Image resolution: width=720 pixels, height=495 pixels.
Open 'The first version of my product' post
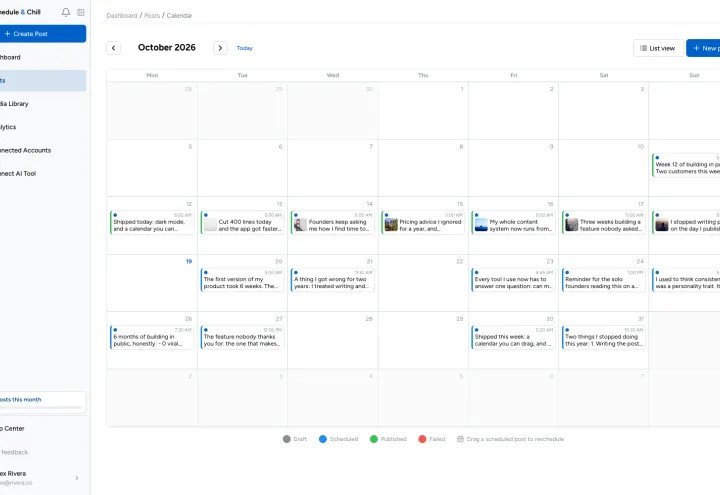pos(242,280)
